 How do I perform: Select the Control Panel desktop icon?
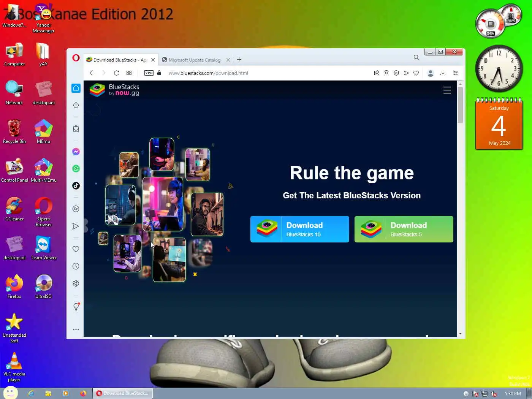(x=14, y=170)
